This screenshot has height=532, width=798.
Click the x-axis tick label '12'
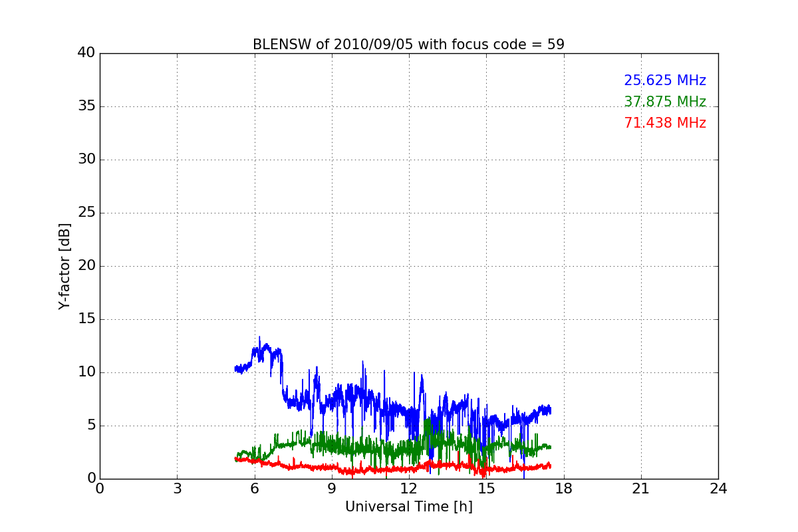(x=409, y=489)
